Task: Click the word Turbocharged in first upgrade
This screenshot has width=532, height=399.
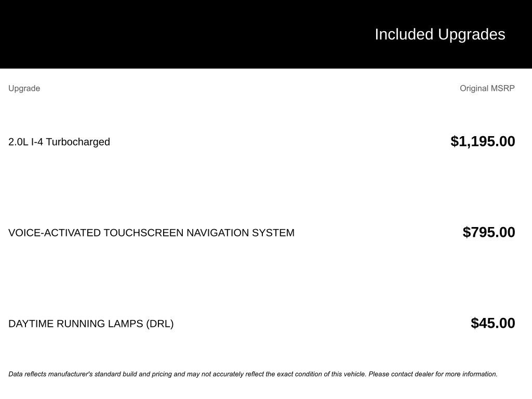Action: point(78,142)
